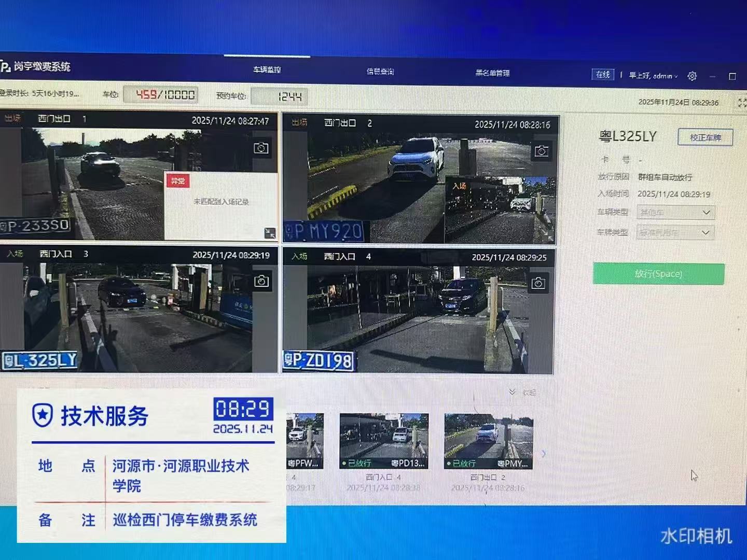Click the green 放行(Space) button
Screen dimensions: 747x560
[x=658, y=274]
